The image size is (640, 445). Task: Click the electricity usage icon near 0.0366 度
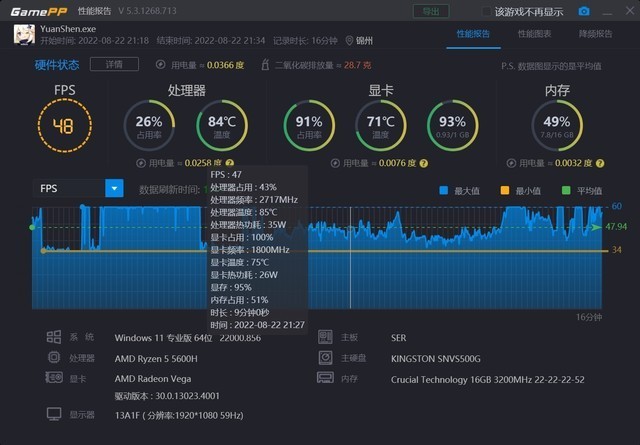(x=161, y=65)
